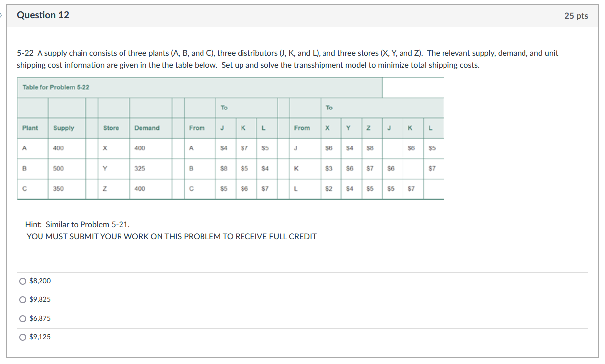Click the blank cell beside the table caption
This screenshot has width=605, height=364.
pyautogui.click(x=413, y=87)
